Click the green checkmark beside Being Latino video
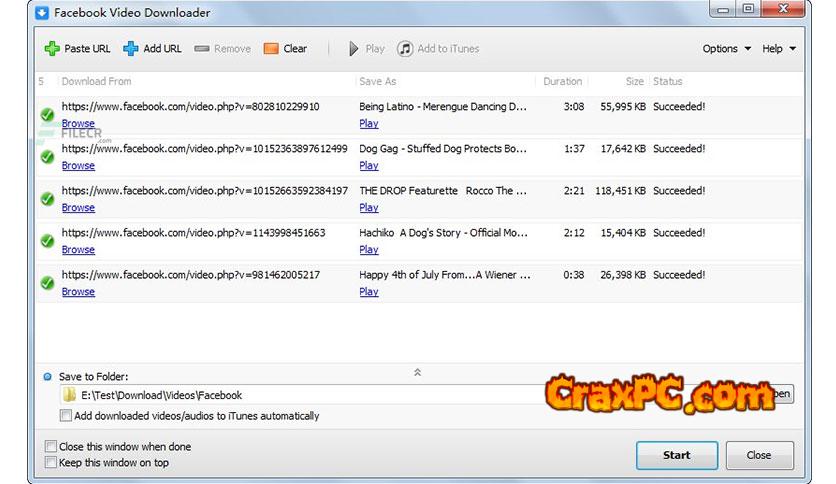 (47, 115)
